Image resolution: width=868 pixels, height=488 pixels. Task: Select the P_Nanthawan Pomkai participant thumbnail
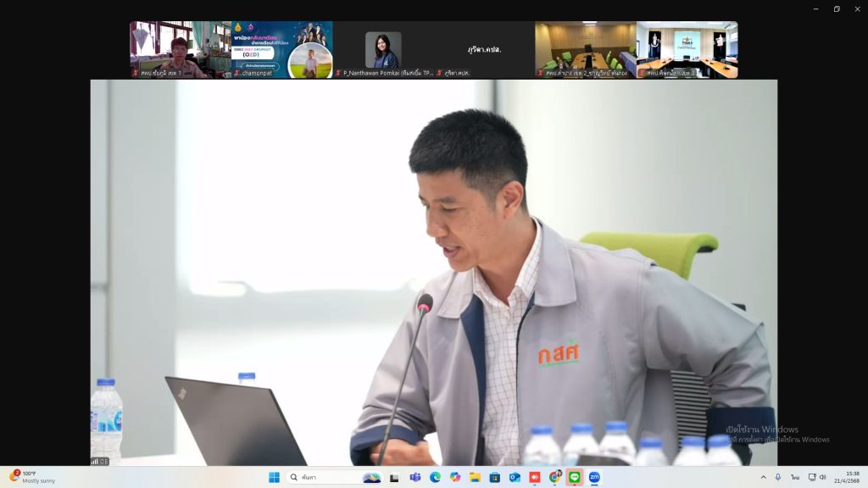coord(383,50)
